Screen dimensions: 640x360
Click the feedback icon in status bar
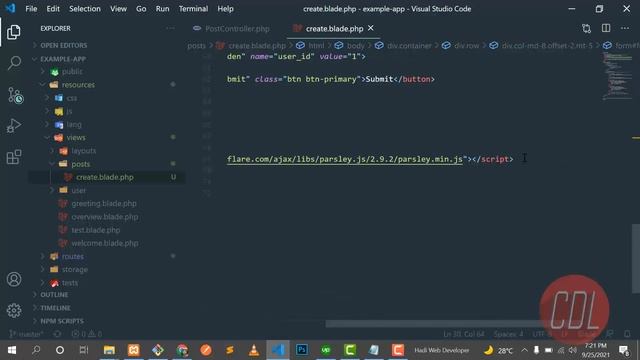click(x=609, y=334)
